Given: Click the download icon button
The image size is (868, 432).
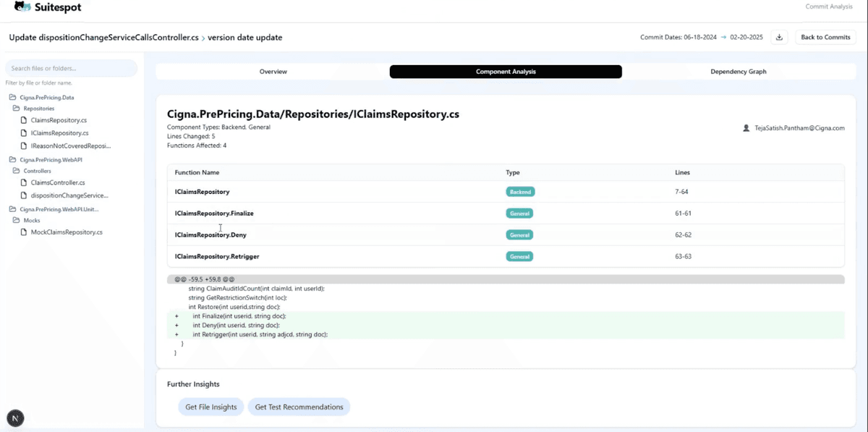Looking at the screenshot, I should [779, 38].
